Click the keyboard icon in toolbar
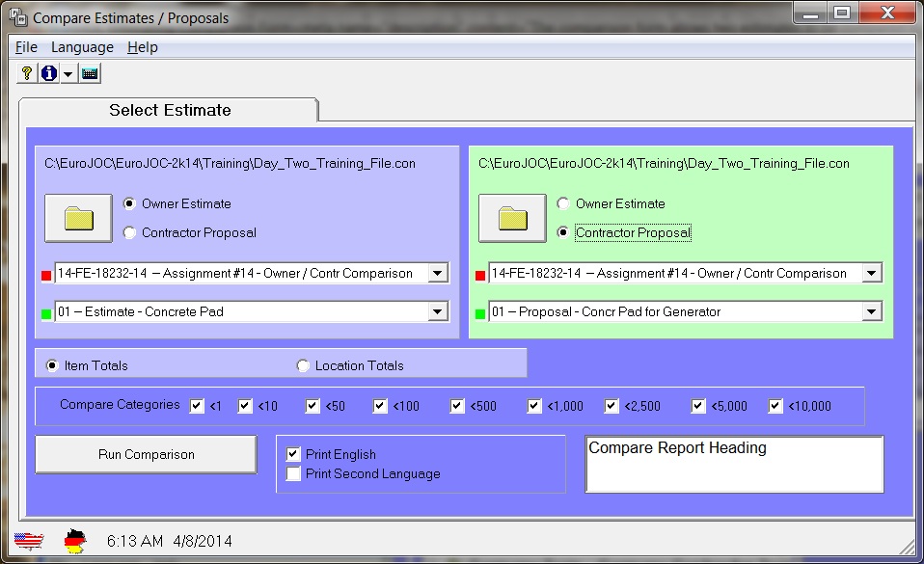This screenshot has height=564, width=924. 90,73
